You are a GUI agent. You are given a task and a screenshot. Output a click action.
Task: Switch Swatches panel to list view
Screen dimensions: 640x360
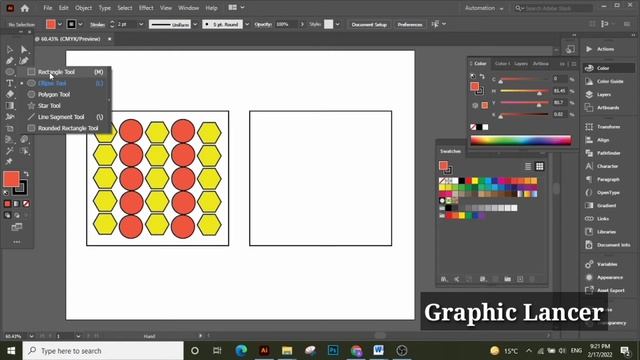tap(528, 166)
